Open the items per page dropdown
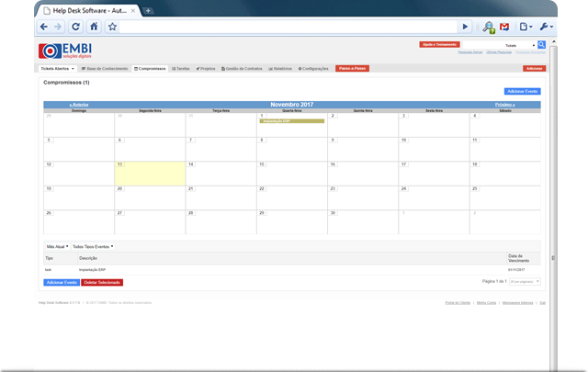The image size is (588, 372). pyautogui.click(x=525, y=281)
